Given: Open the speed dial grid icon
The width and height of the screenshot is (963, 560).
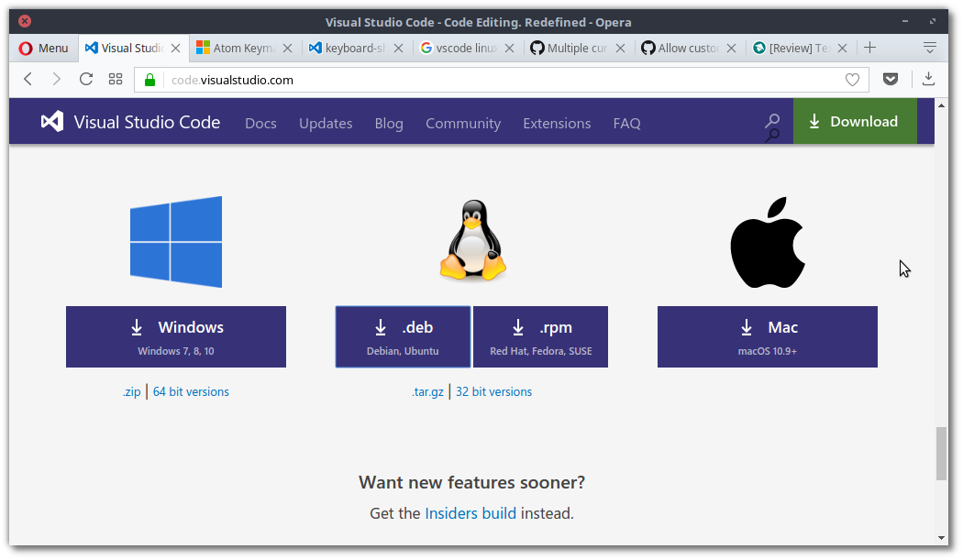Looking at the screenshot, I should (115, 80).
